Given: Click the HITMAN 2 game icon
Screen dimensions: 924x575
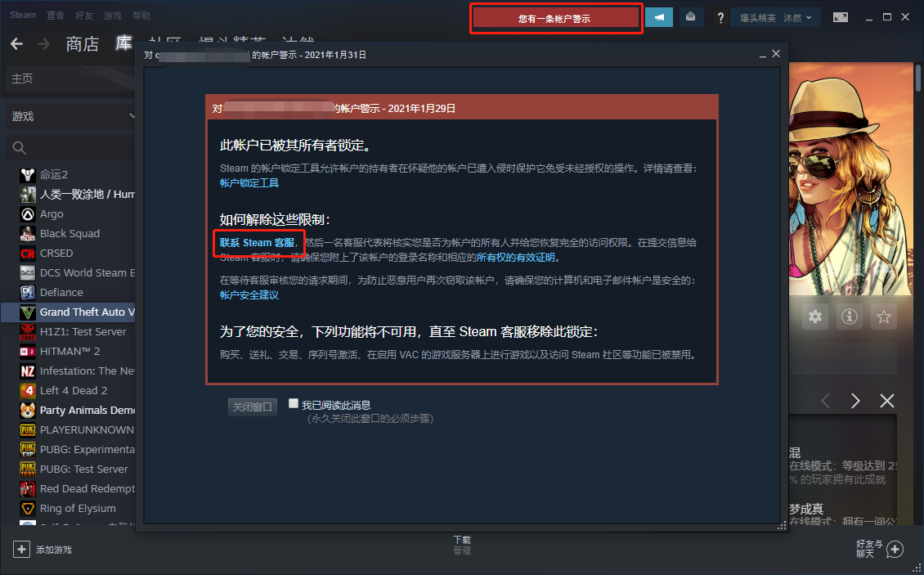Looking at the screenshot, I should 28,352.
